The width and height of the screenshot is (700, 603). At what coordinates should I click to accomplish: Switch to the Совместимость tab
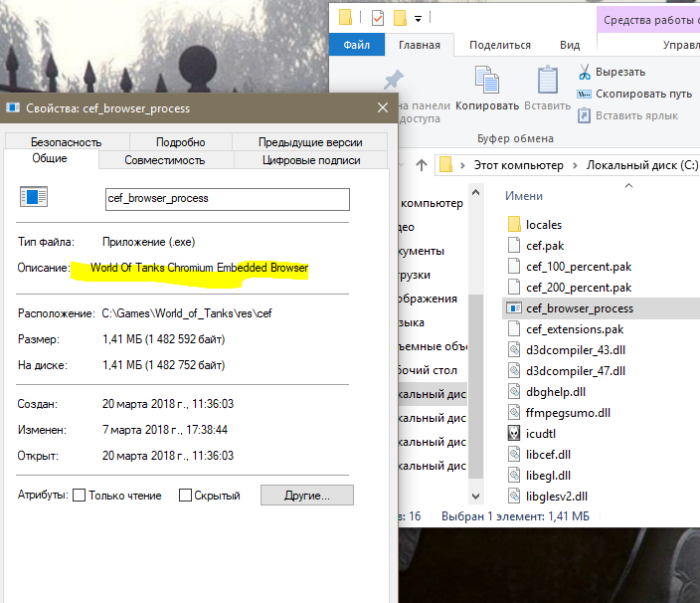(165, 160)
